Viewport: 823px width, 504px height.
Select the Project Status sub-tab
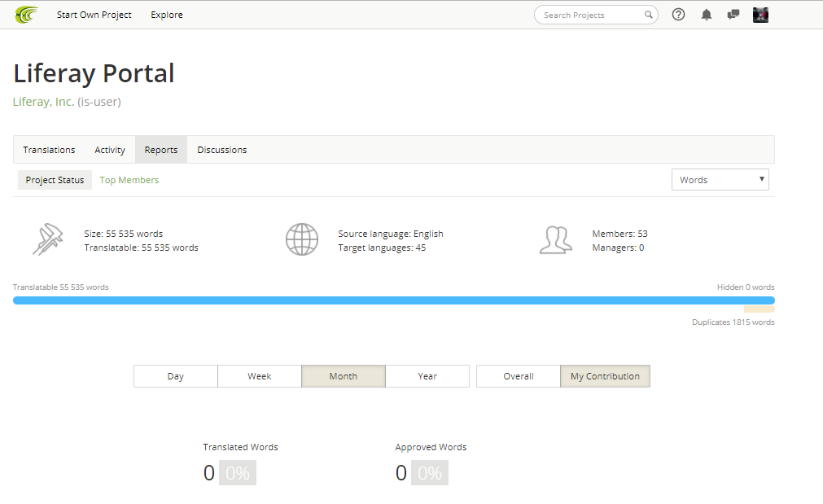[x=55, y=180]
